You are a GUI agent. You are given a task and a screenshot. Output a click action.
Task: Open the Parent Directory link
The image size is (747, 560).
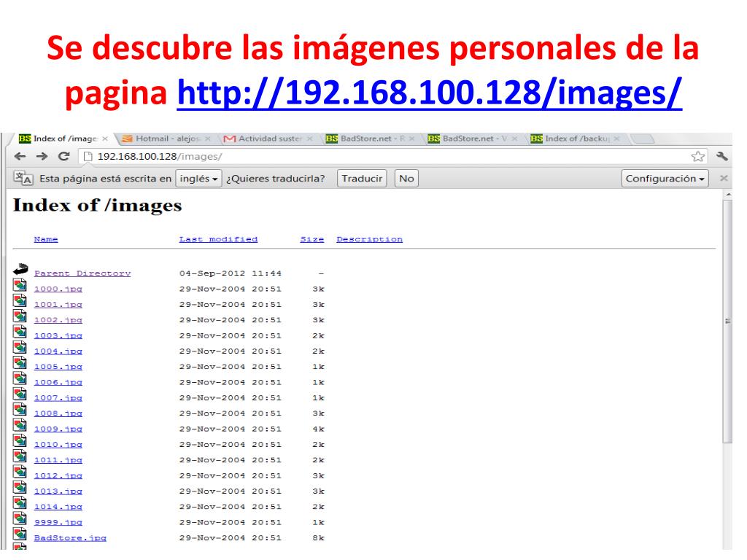click(x=82, y=273)
